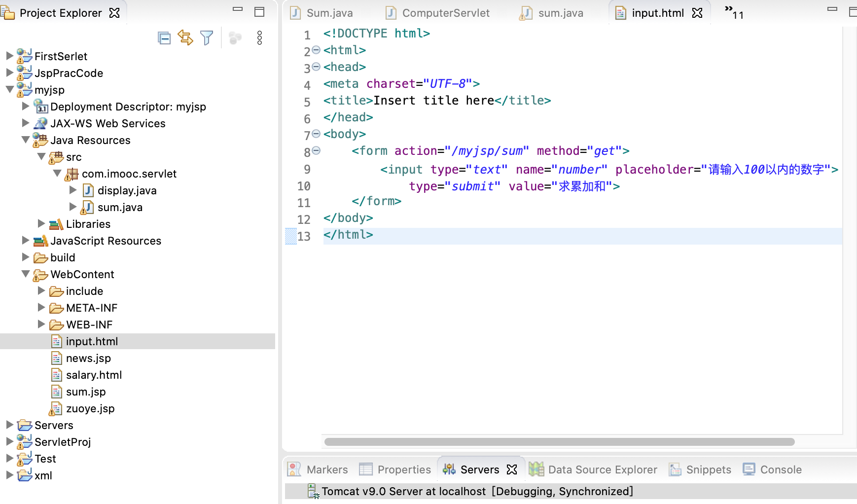Collapse the WebContent folder

25,274
